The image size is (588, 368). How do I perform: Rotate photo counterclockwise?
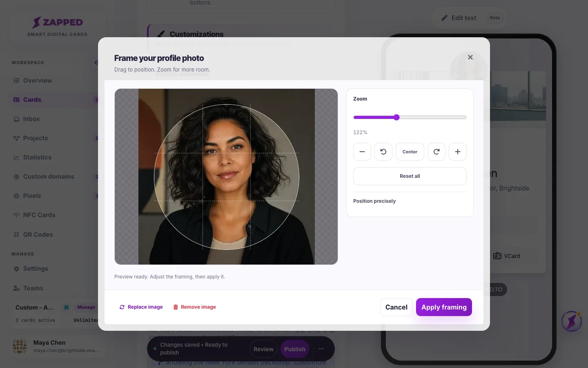click(383, 152)
